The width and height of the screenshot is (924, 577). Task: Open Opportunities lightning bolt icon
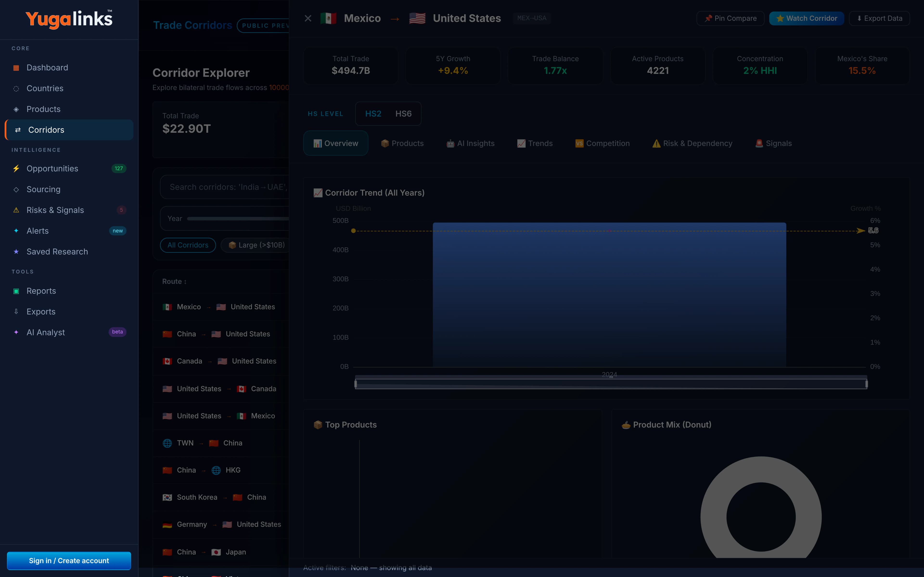[x=16, y=169]
